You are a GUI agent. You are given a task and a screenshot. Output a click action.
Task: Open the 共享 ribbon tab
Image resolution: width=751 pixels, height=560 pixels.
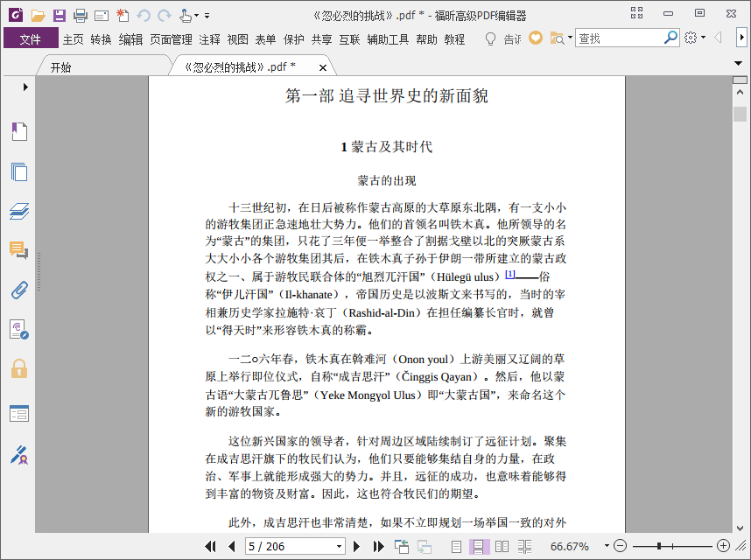pos(321,39)
